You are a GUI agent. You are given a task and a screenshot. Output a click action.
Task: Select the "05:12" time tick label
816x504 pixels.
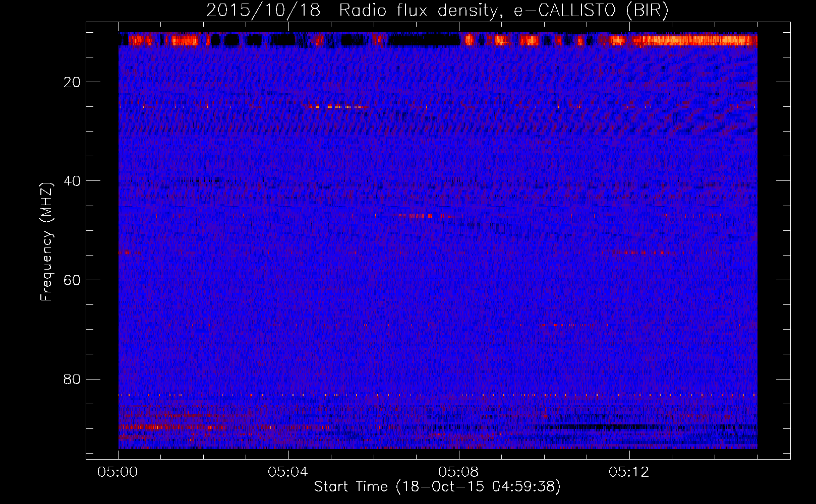[x=629, y=472]
